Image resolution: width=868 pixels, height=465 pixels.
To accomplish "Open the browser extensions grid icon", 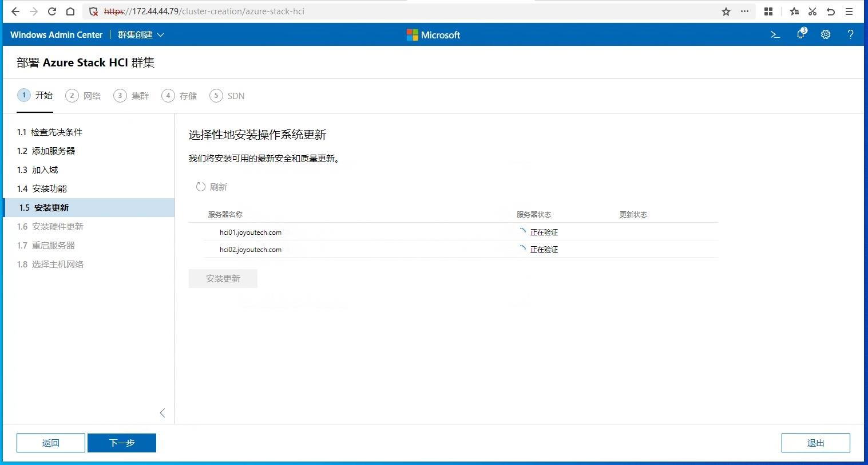I will 768,11.
